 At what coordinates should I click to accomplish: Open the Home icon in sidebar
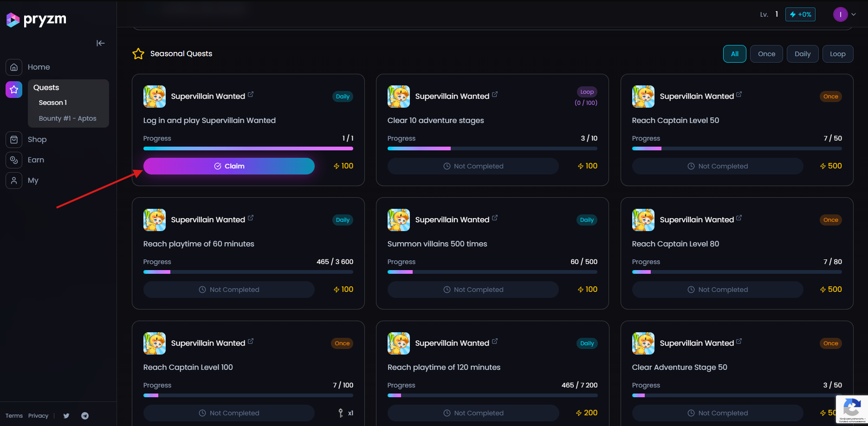point(14,67)
